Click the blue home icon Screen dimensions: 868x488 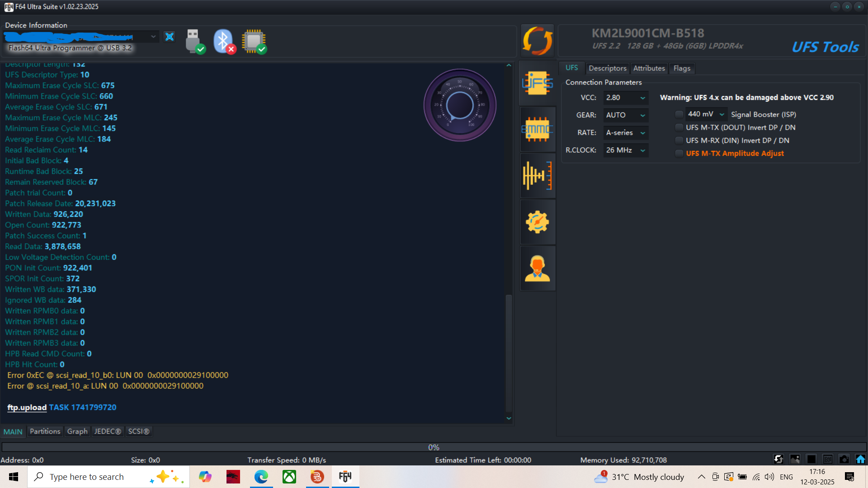[860, 459]
